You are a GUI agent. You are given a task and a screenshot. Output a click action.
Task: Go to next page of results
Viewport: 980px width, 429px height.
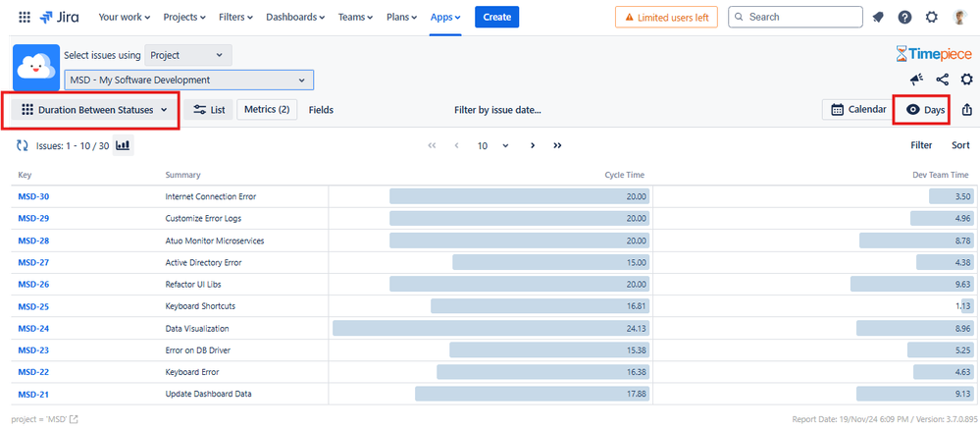[533, 145]
